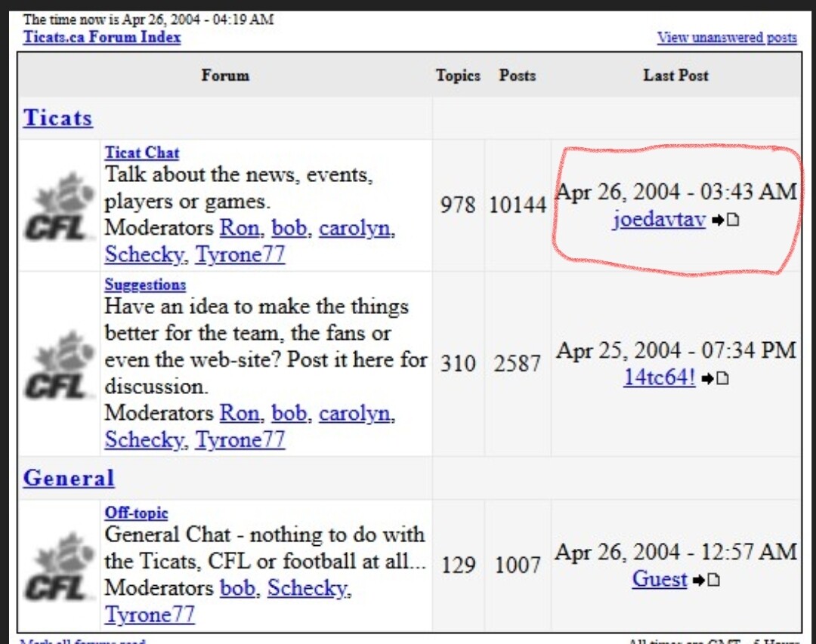Open moderator Ron in Ticat Chat row
This screenshot has width=816, height=644.
click(240, 227)
